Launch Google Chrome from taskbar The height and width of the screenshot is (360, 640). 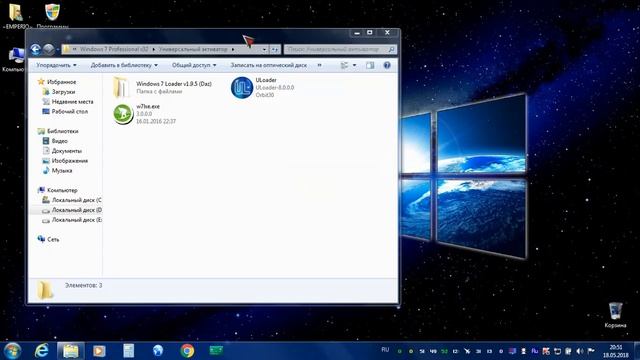pyautogui.click(x=187, y=351)
